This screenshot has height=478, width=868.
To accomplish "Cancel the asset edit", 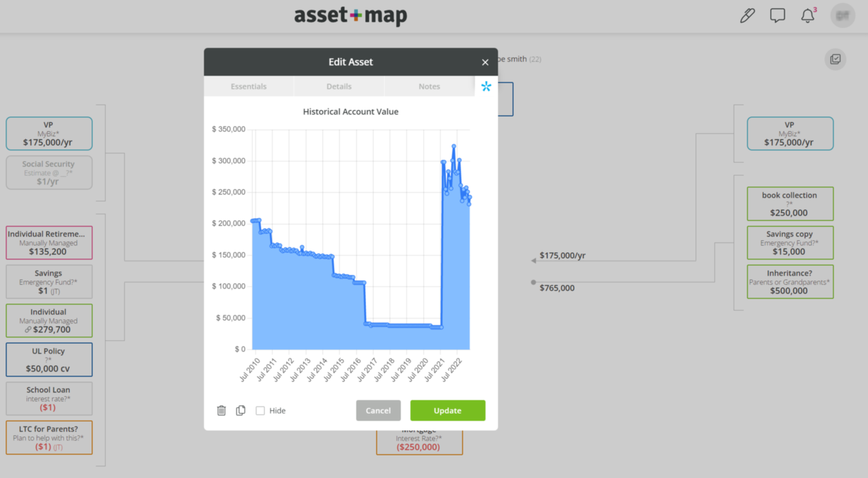I will coord(378,410).
